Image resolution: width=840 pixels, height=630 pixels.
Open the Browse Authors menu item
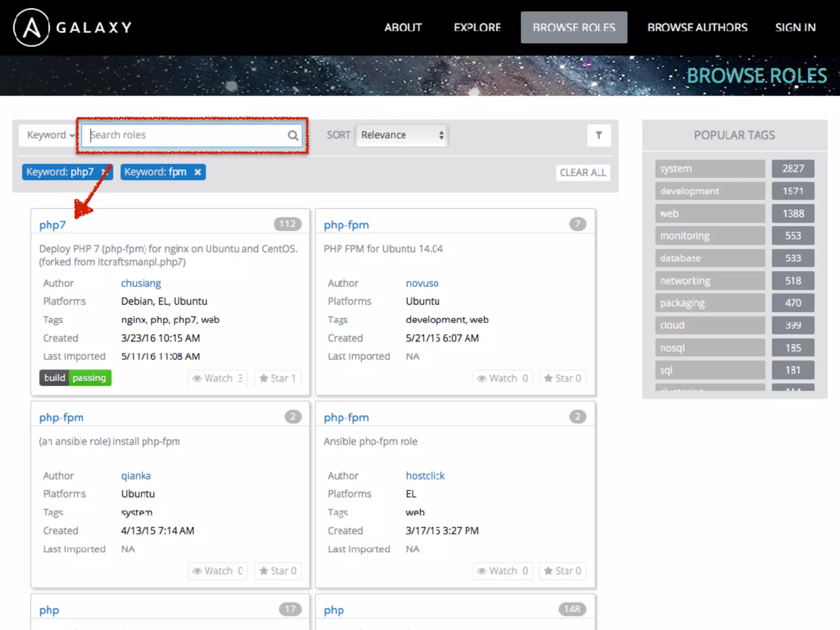coord(697,27)
